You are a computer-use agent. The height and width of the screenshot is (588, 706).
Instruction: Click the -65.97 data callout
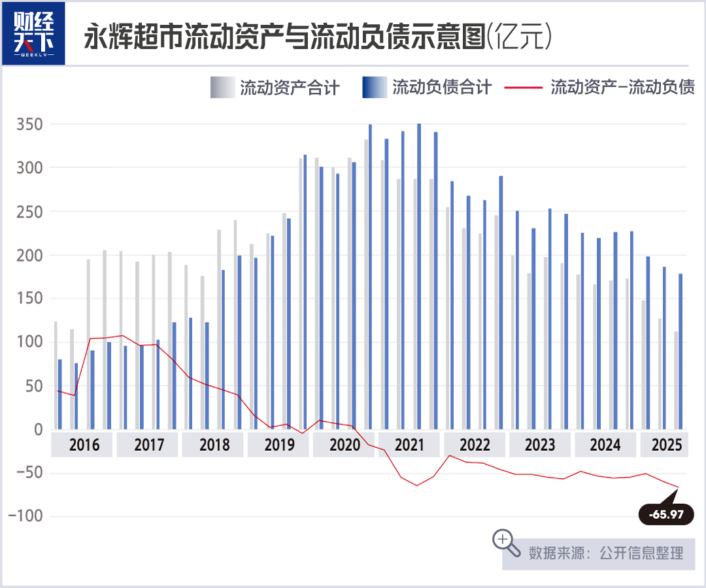click(666, 514)
